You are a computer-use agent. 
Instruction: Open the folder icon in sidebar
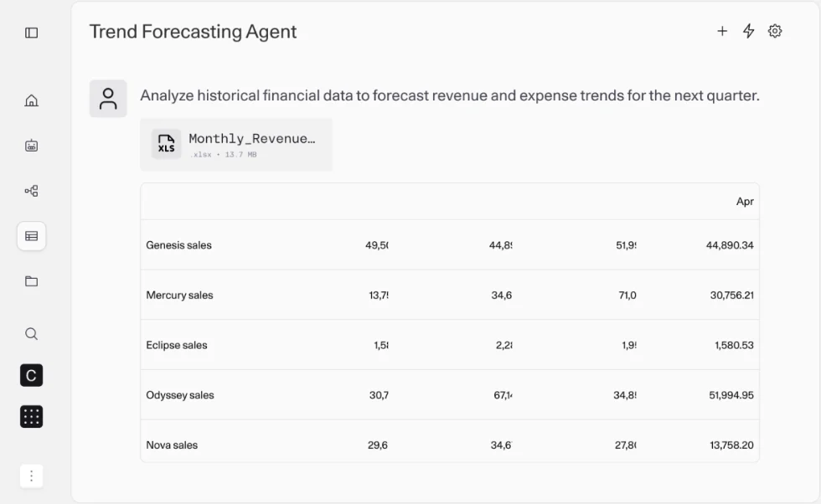click(32, 281)
